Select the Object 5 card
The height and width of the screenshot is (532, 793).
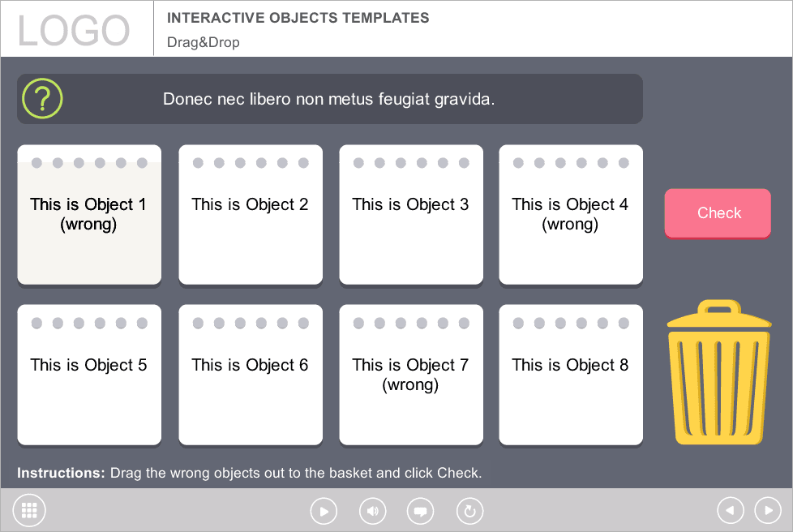pos(89,375)
